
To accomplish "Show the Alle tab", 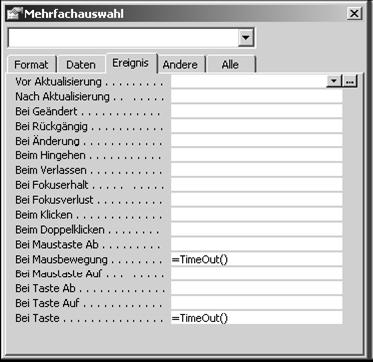I will click(230, 65).
